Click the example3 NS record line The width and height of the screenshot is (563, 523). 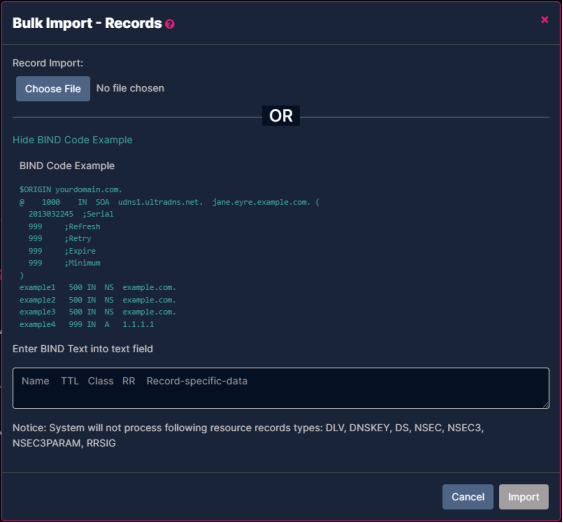point(98,312)
